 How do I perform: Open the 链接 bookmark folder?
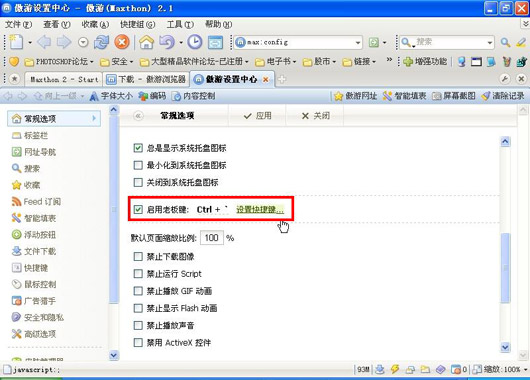coord(359,62)
